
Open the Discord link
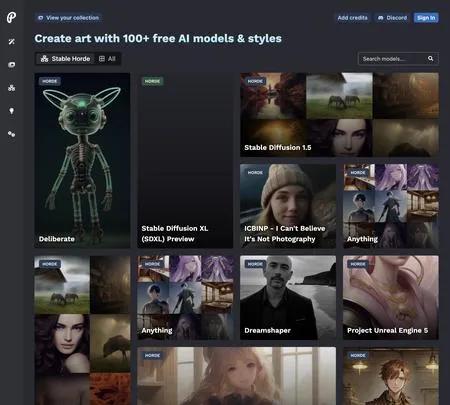[392, 18]
